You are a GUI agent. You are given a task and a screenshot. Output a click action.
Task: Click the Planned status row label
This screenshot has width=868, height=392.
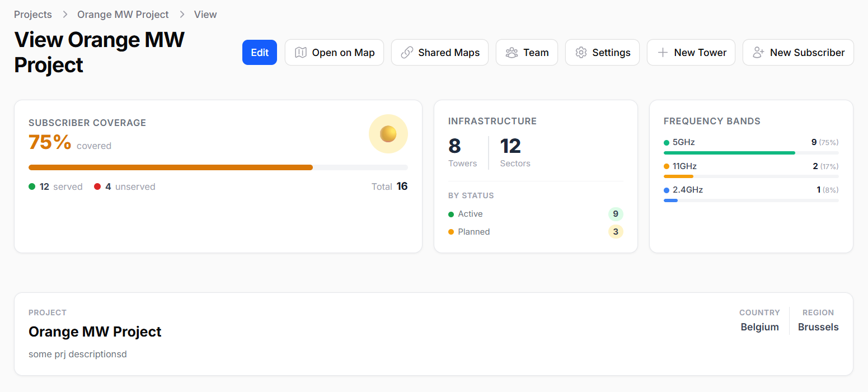pyautogui.click(x=474, y=232)
